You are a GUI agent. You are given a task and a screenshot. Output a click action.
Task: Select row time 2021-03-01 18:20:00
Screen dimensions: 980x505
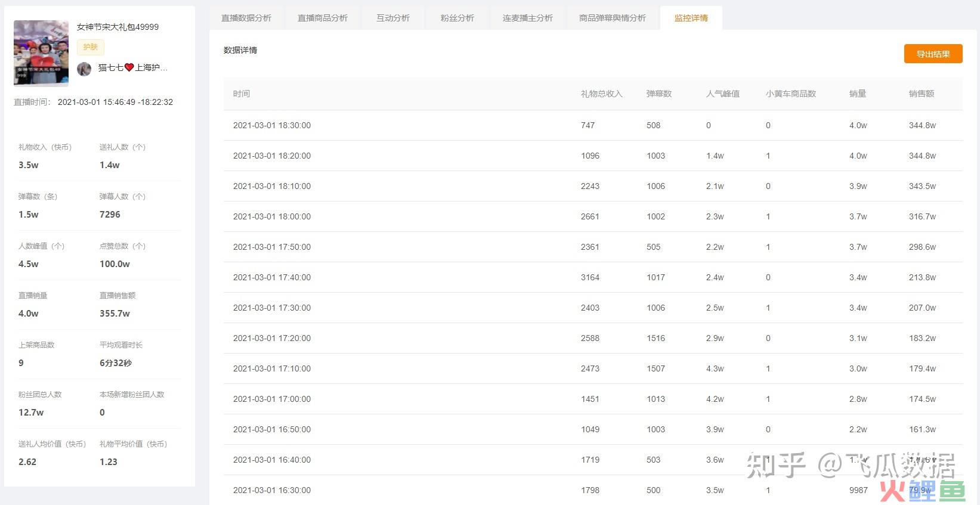click(x=272, y=156)
